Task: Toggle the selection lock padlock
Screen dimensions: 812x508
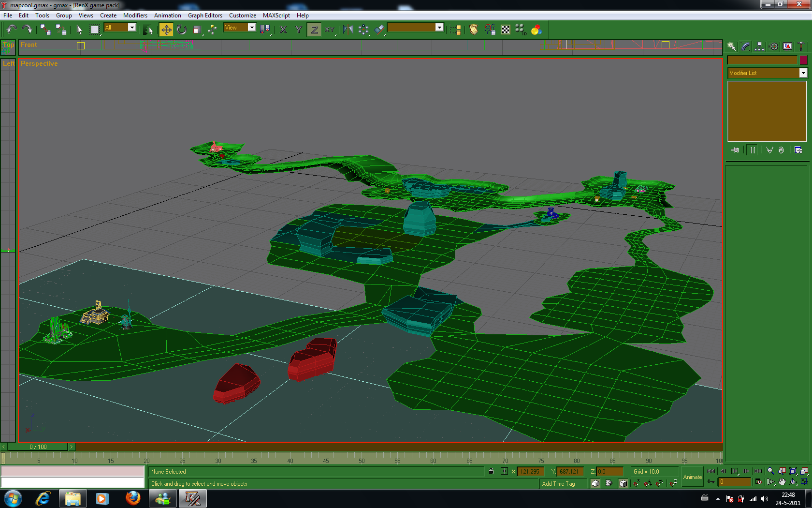Action: click(x=491, y=471)
